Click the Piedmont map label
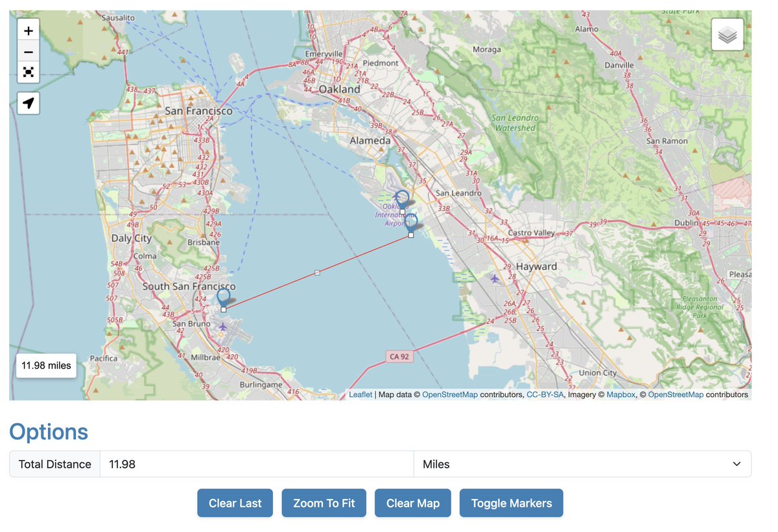 pos(381,63)
